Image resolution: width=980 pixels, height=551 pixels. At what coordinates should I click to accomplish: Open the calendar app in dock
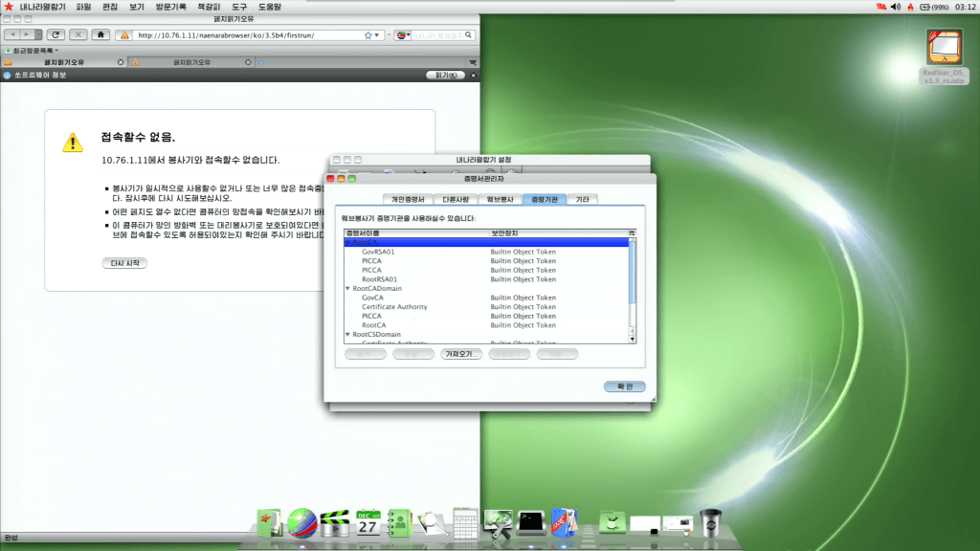pyautogui.click(x=367, y=522)
